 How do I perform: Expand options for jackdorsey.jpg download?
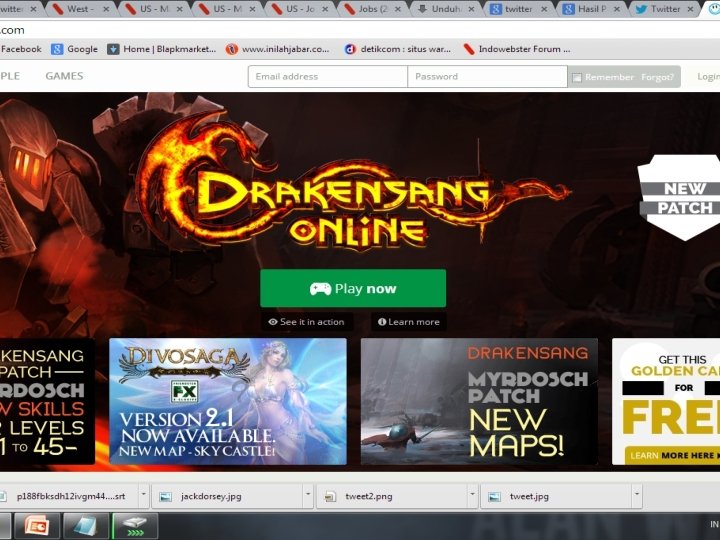(x=308, y=495)
